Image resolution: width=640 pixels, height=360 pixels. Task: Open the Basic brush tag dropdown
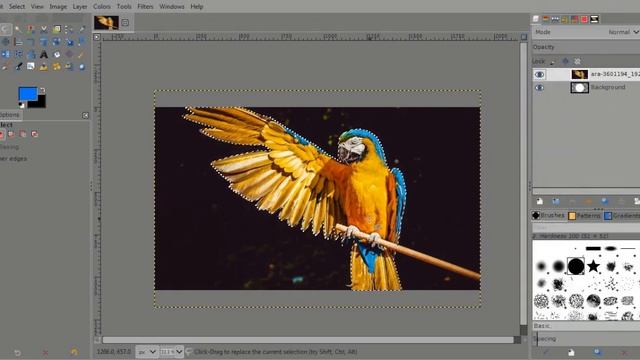click(587, 326)
